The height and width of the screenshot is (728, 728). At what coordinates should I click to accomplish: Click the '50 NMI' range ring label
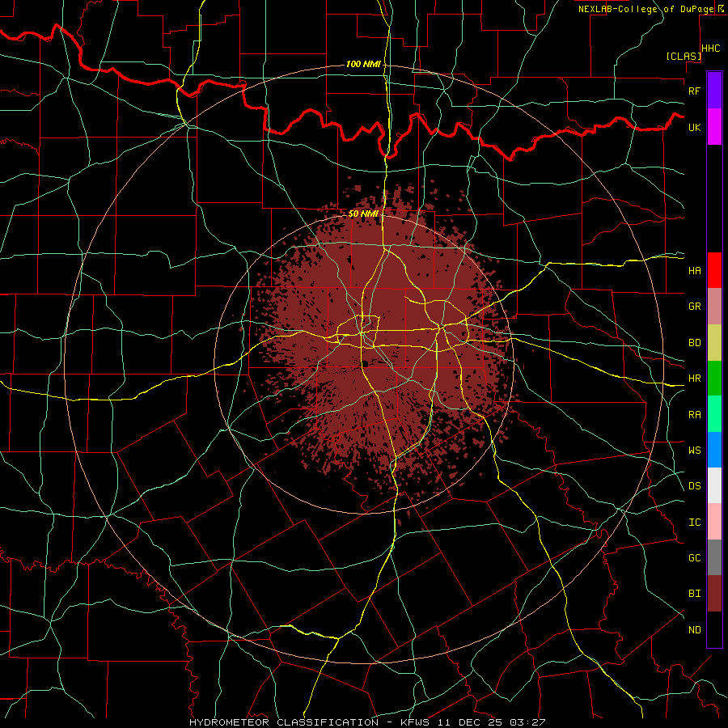point(363,214)
